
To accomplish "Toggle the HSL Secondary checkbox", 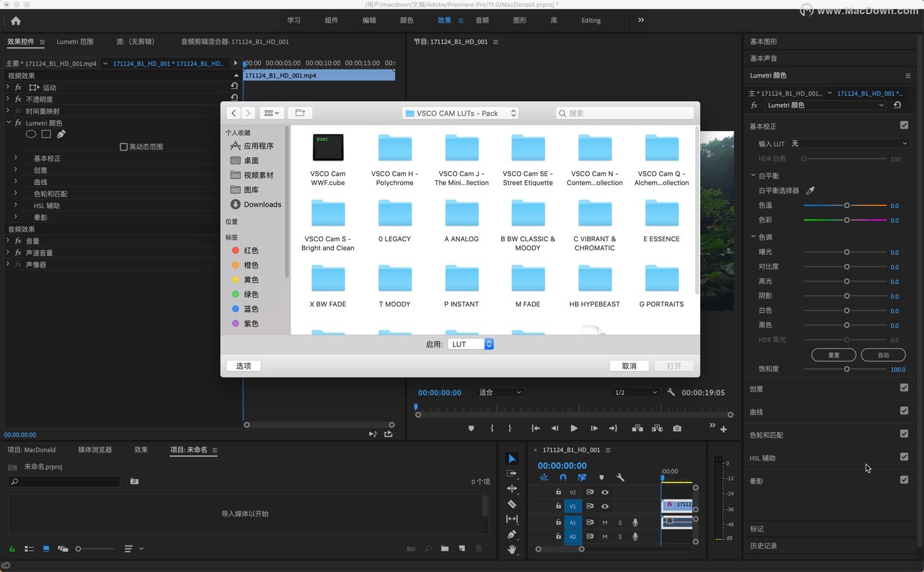I will click(x=904, y=457).
